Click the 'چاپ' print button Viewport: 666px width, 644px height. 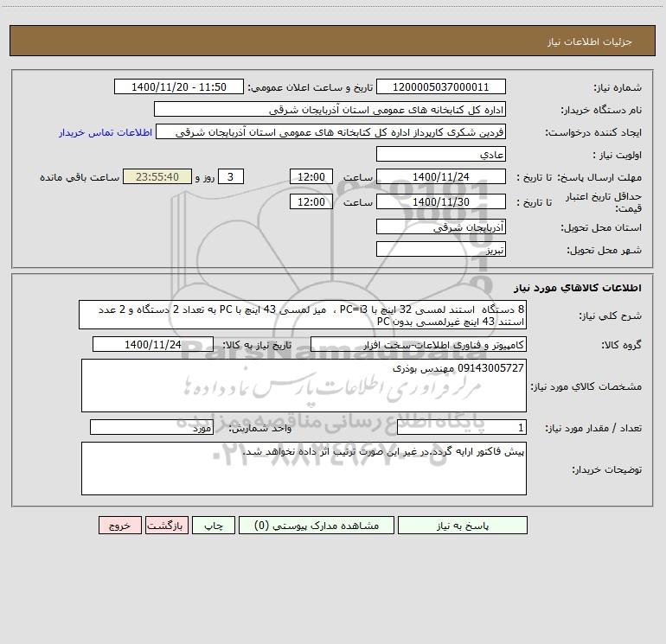point(214,526)
